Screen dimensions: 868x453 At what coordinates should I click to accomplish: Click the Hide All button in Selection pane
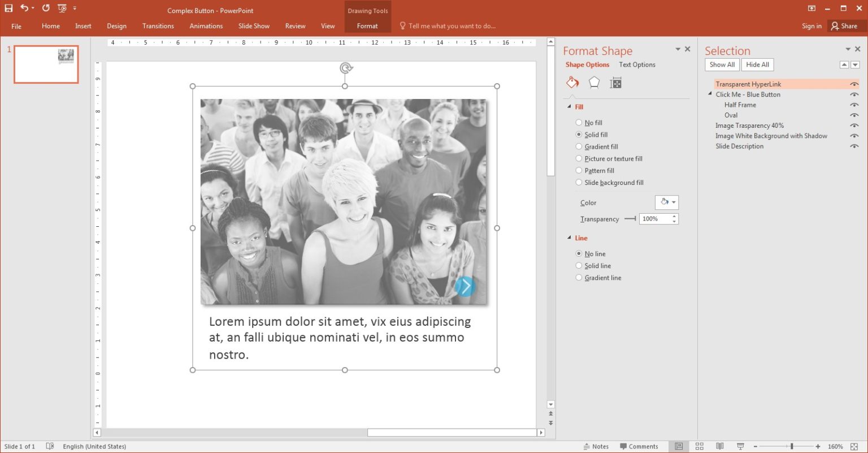tap(757, 64)
